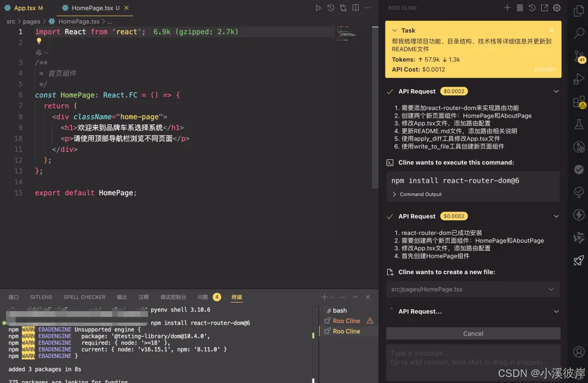This screenshot has width=588, height=383.
Task: Collapse the Task header chevron
Action: (x=395, y=30)
